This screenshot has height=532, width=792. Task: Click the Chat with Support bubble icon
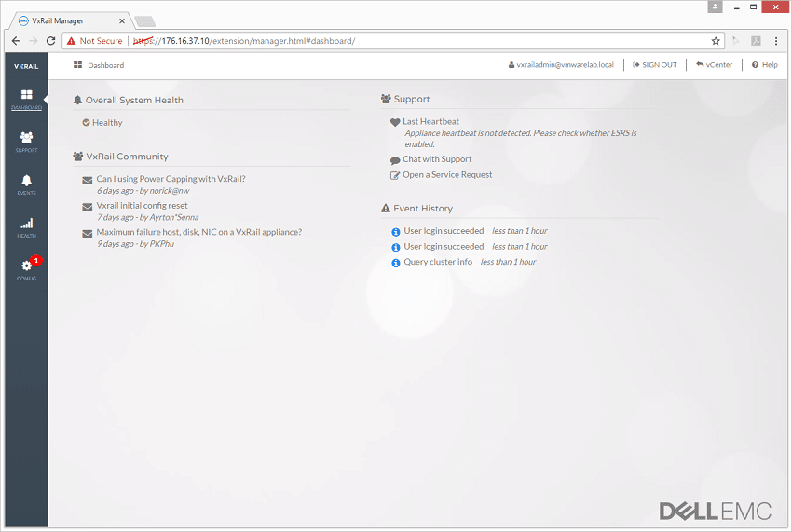[x=395, y=160]
